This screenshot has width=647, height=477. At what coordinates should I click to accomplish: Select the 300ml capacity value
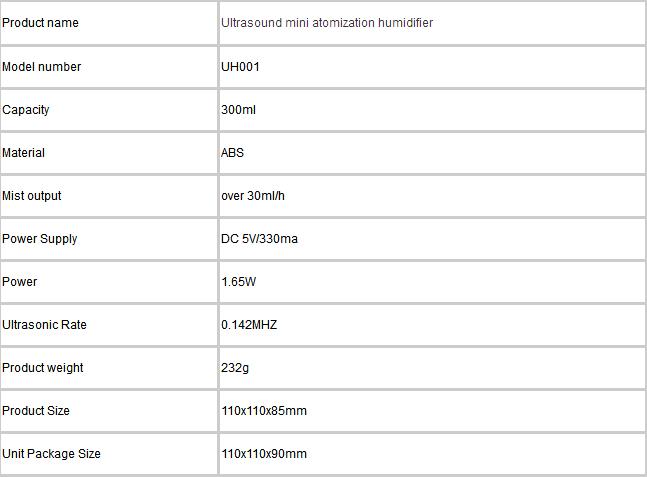tap(238, 110)
